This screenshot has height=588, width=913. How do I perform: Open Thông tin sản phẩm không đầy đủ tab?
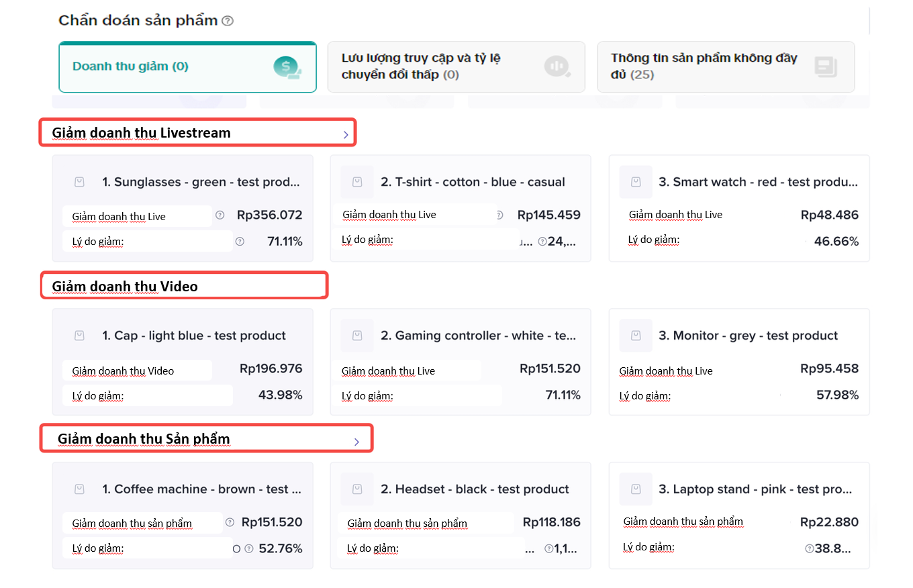(725, 67)
